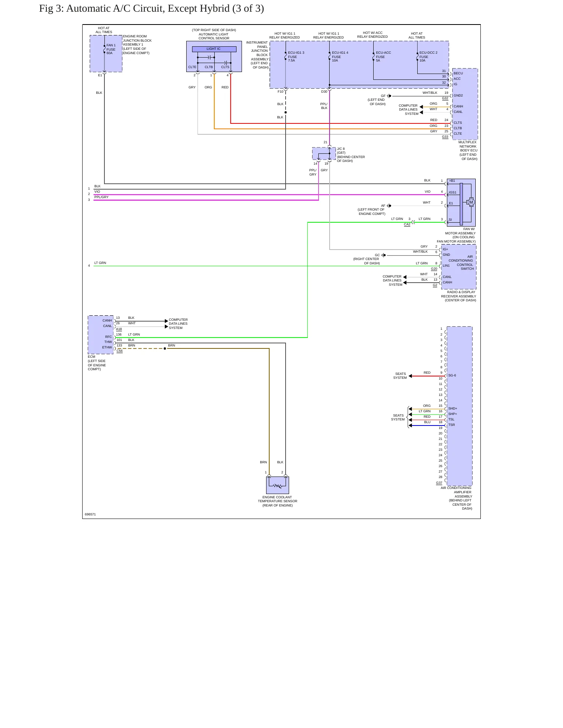Click the GC ground point label

(377, 255)
